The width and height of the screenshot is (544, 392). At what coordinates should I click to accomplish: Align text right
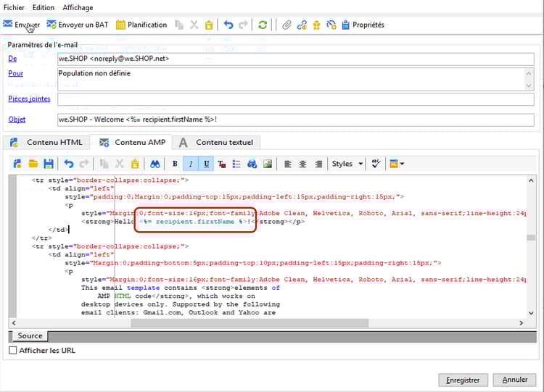pos(318,164)
